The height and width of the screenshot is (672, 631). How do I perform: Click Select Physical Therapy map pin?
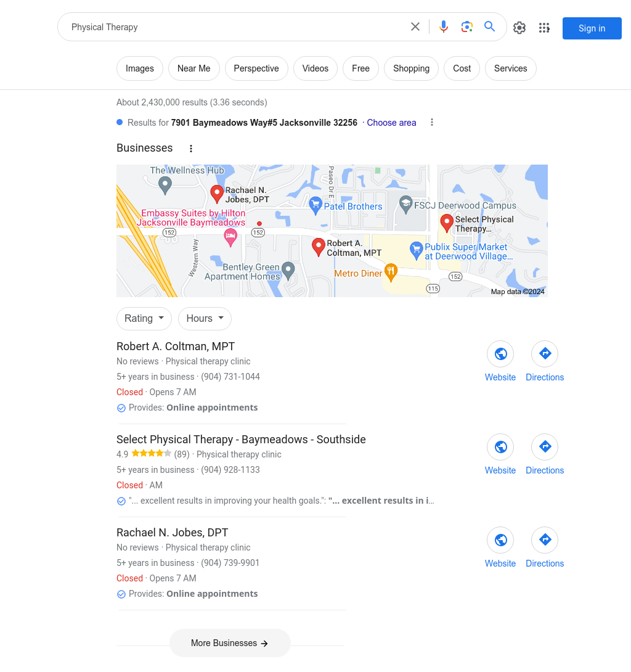tap(447, 223)
